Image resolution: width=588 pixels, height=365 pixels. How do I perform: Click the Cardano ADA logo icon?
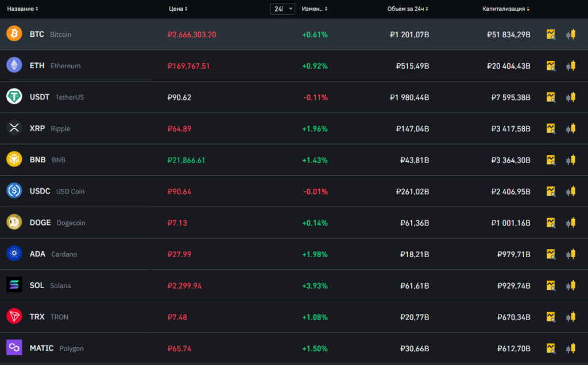coord(14,254)
